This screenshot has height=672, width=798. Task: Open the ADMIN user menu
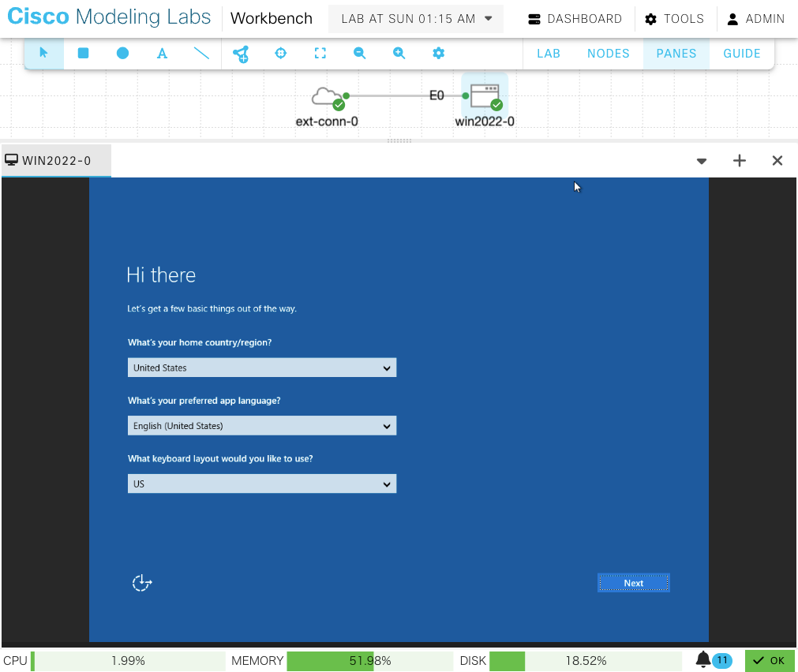click(756, 19)
